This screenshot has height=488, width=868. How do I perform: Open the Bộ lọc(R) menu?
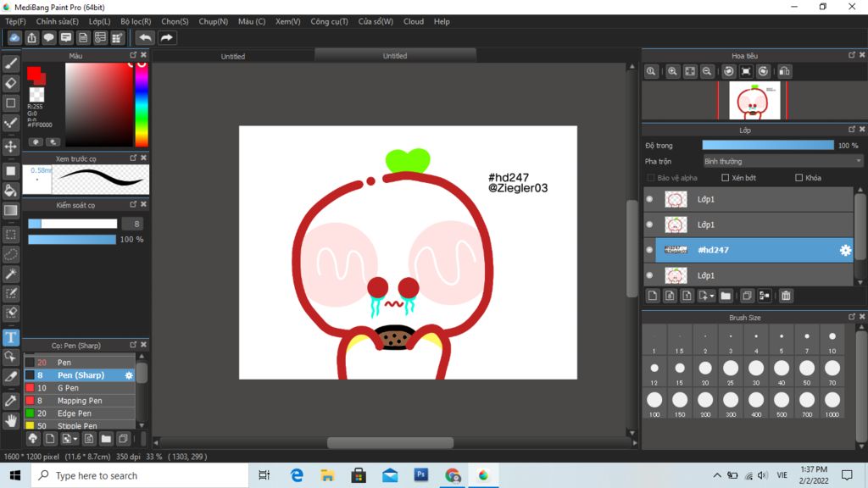pyautogui.click(x=136, y=21)
